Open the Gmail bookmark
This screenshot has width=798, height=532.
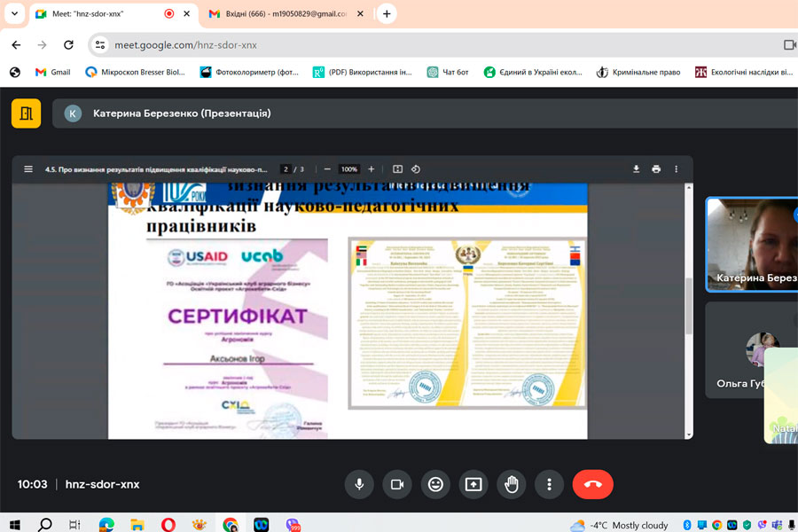coord(53,73)
